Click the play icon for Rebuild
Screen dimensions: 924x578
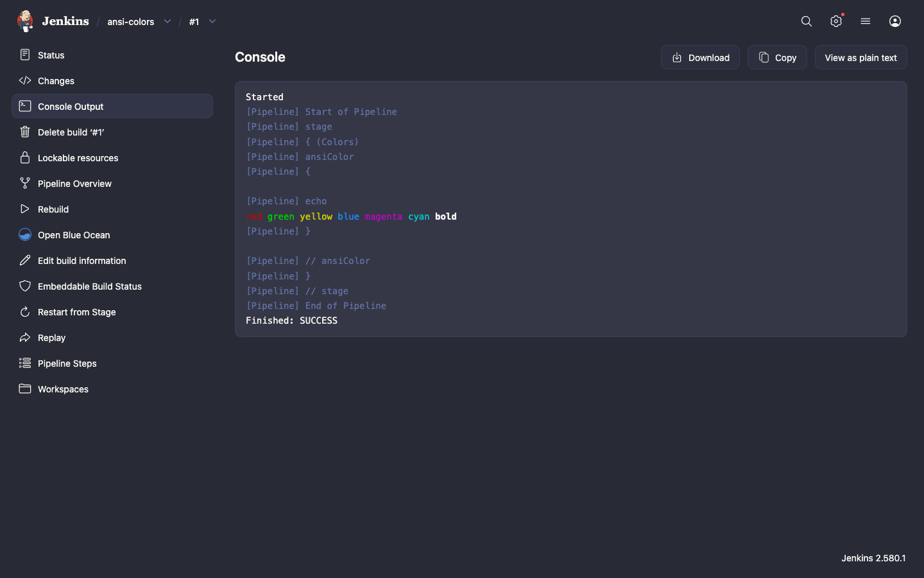click(25, 209)
